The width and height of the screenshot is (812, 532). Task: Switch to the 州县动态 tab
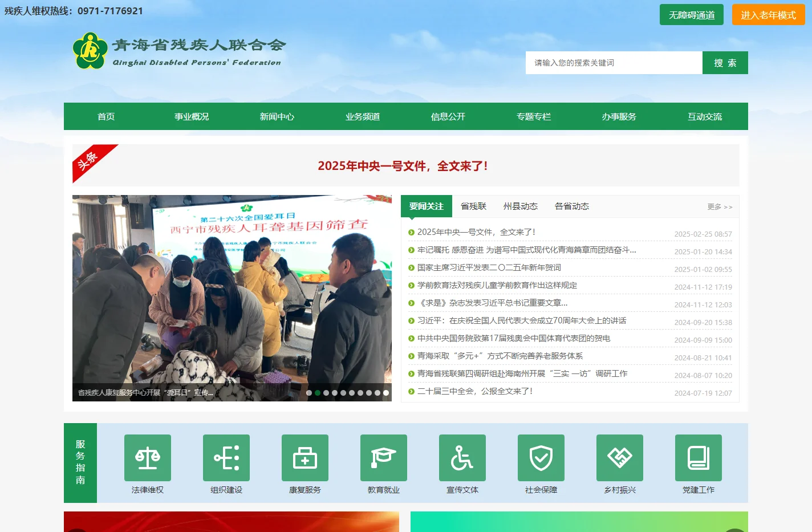pyautogui.click(x=521, y=206)
